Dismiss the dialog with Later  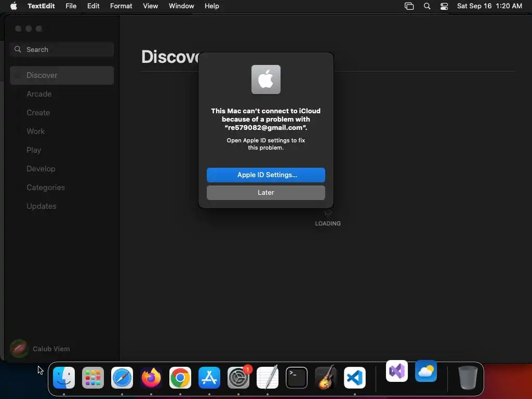click(266, 192)
